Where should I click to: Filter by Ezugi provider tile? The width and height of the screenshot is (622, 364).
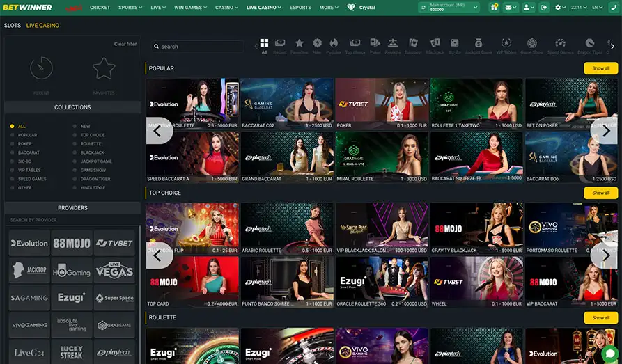72,297
